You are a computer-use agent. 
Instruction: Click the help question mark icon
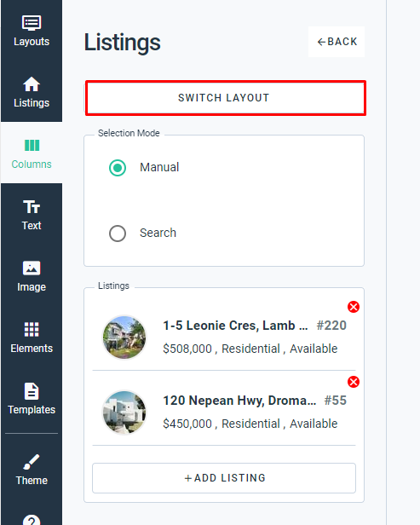tap(32, 519)
